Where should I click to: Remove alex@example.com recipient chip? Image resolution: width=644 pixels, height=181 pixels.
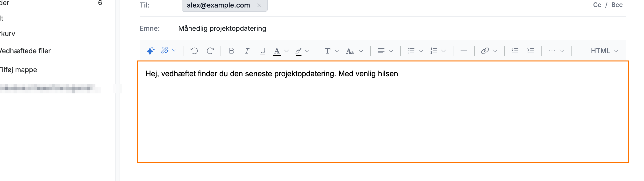(x=259, y=5)
